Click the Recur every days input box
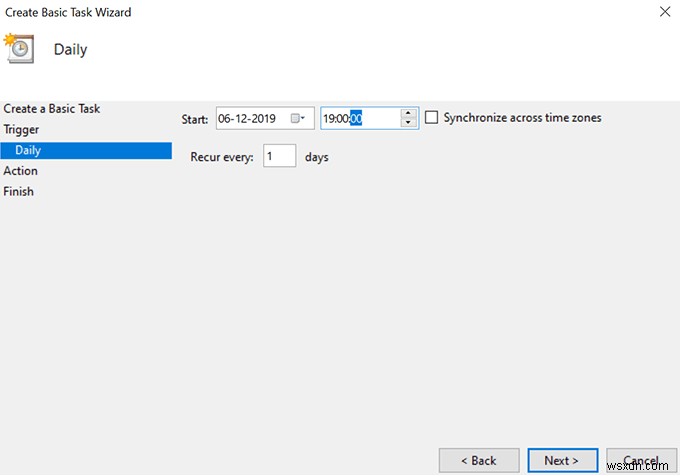Viewport: 680px width, 476px height. pyautogui.click(x=279, y=156)
